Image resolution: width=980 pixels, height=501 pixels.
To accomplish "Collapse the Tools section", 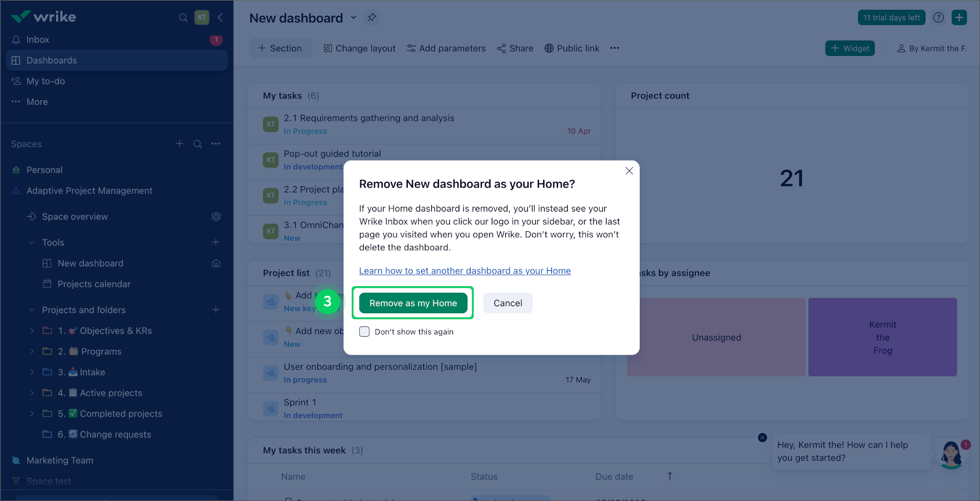I will [31, 242].
